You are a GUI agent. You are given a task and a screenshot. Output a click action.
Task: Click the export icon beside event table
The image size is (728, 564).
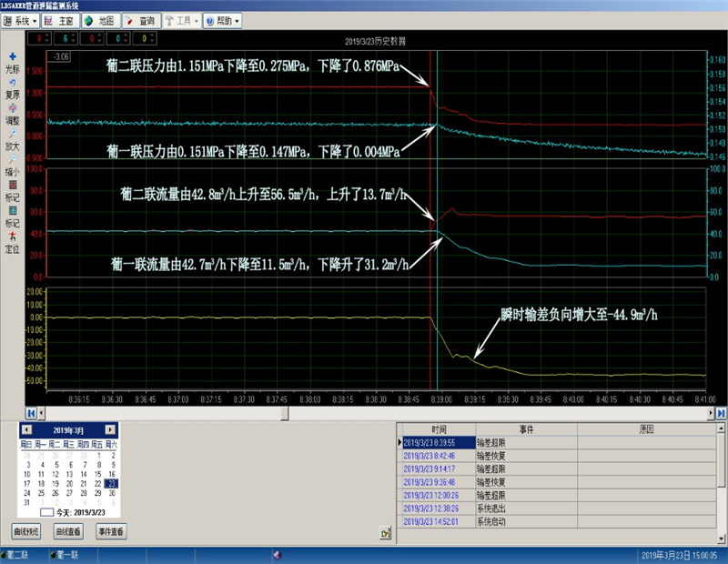(x=385, y=531)
